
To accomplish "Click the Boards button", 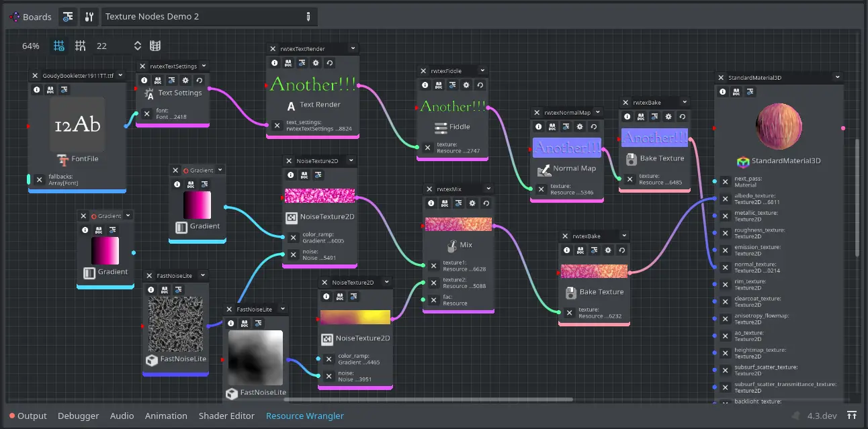I will [x=31, y=17].
